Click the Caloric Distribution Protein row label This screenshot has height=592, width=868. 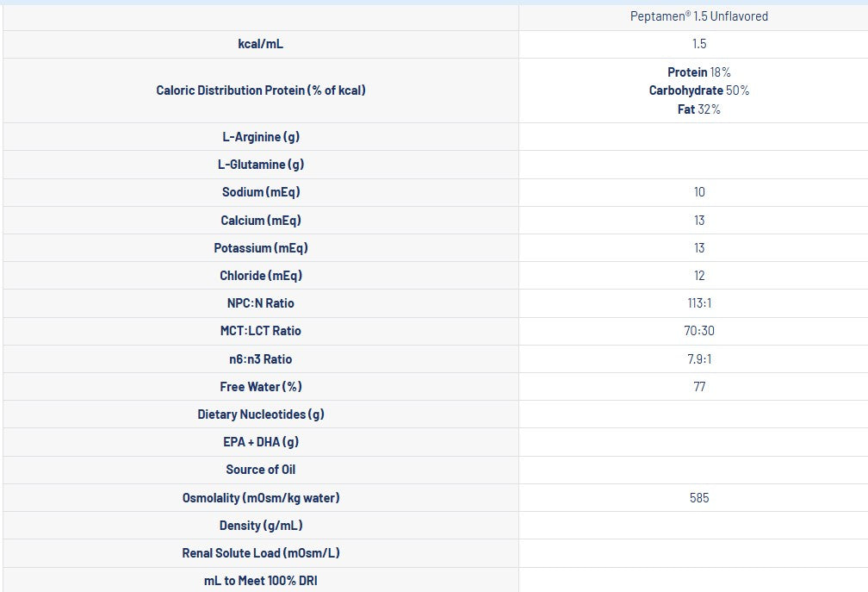click(x=260, y=90)
